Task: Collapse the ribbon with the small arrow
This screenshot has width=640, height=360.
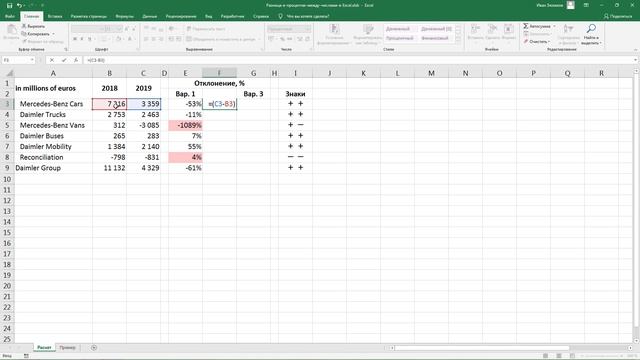Action: (635, 49)
